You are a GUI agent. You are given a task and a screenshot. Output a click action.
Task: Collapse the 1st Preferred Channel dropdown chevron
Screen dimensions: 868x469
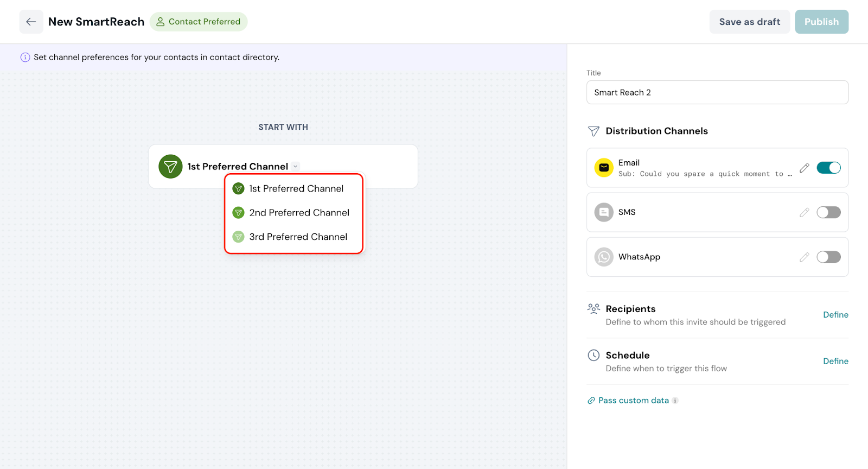[x=296, y=167]
